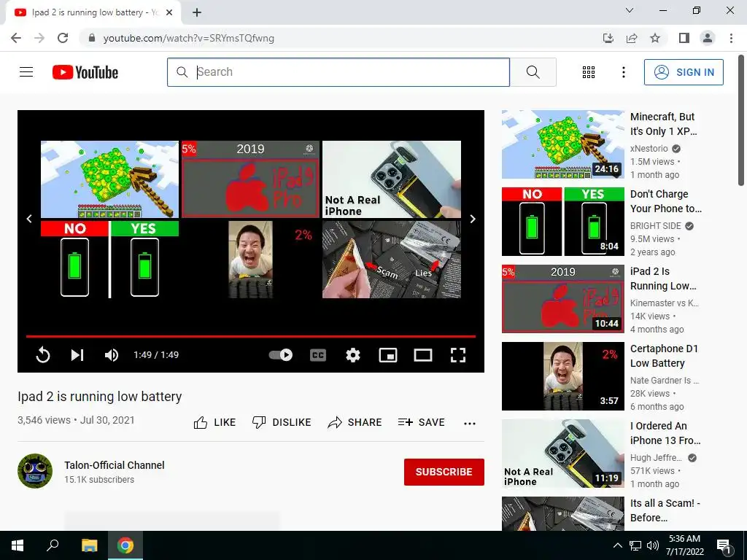Switch to theater mode
The image size is (747, 560).
[x=423, y=355]
